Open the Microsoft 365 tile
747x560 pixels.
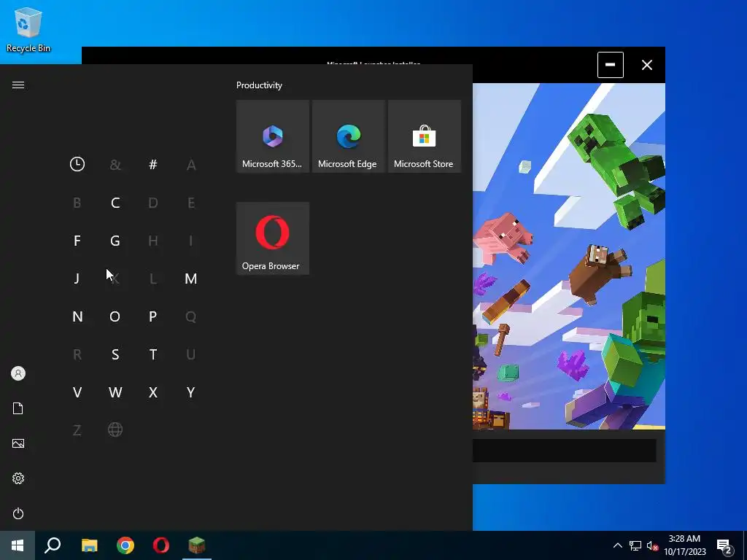tap(273, 136)
